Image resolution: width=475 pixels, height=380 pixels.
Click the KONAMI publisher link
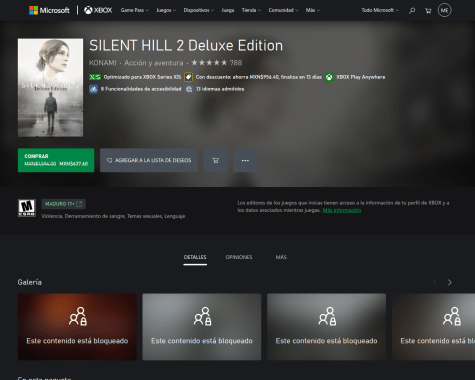click(x=103, y=63)
